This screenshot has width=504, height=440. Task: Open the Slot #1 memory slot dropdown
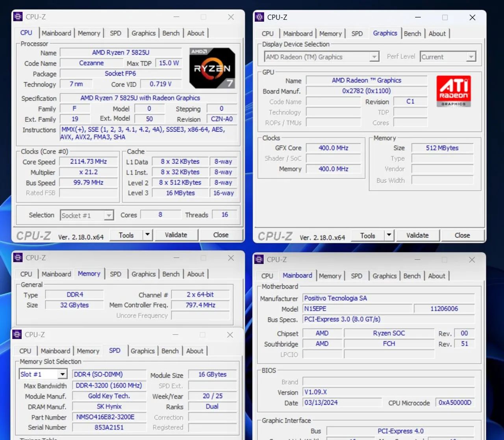coord(63,374)
